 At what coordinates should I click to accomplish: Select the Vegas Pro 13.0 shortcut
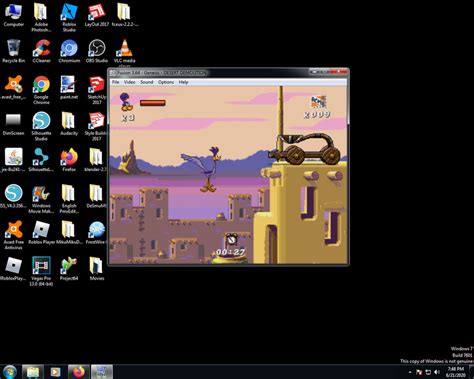41,271
